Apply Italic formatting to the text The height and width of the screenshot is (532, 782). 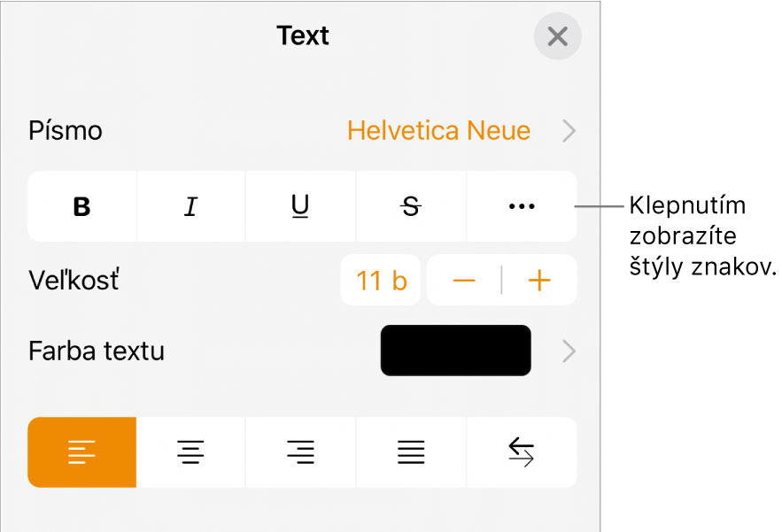pos(191,206)
